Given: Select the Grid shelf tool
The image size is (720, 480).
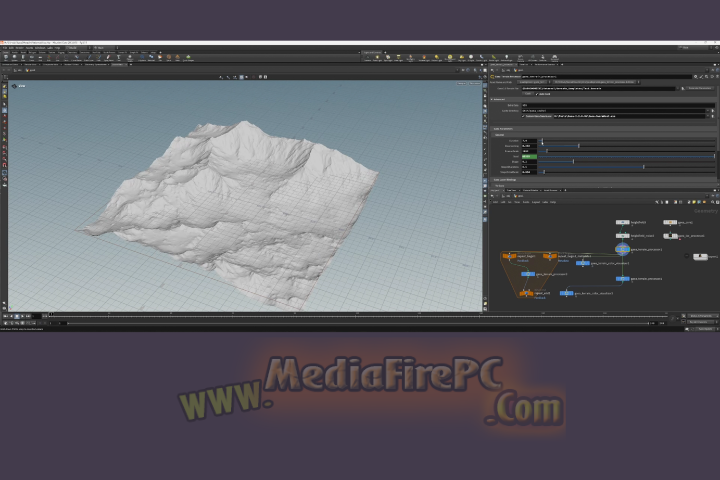Looking at the screenshot, I should click(x=40, y=57).
